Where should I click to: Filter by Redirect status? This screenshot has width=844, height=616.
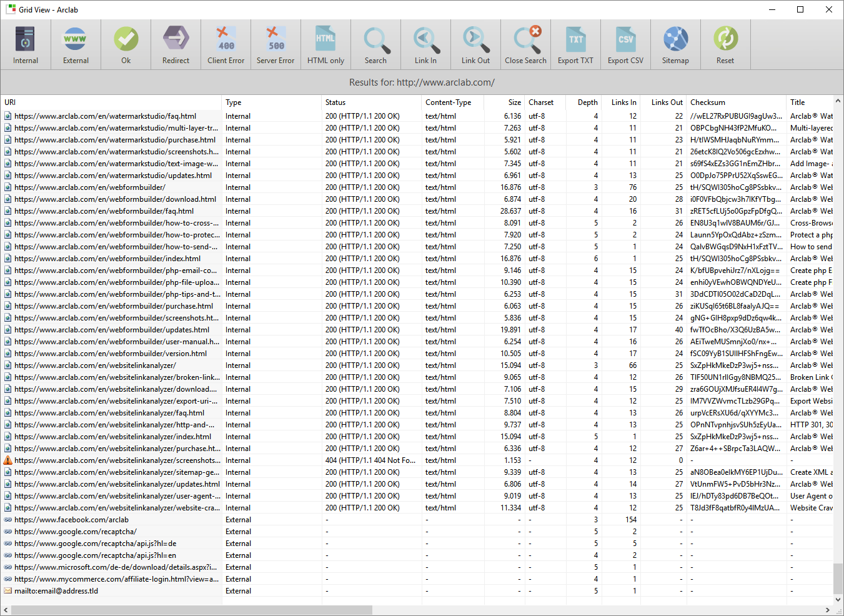(176, 45)
